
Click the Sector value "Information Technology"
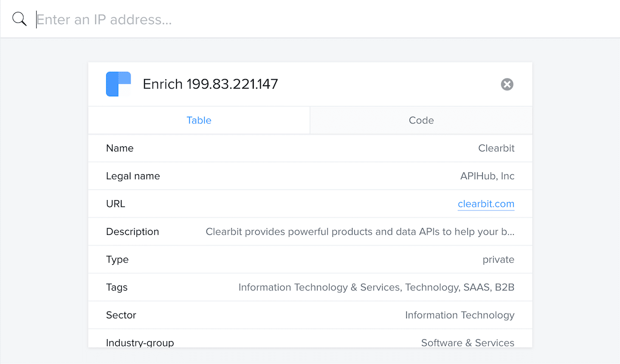tap(460, 315)
